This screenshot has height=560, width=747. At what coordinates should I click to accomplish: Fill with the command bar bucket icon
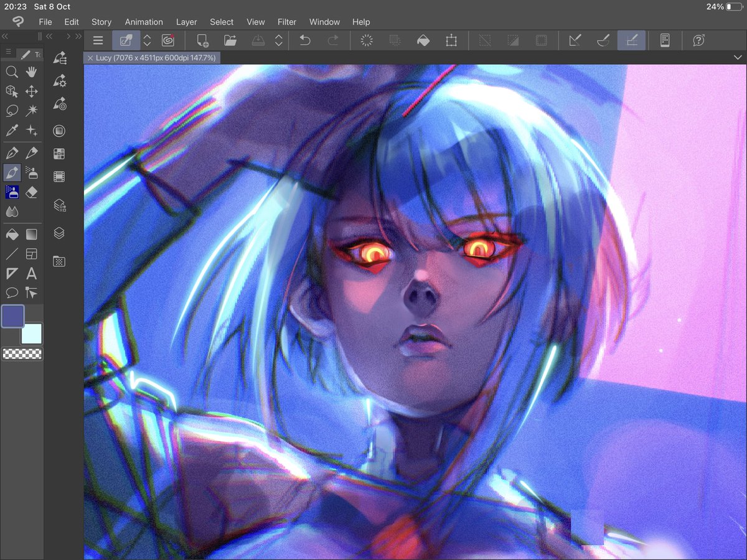pos(423,40)
